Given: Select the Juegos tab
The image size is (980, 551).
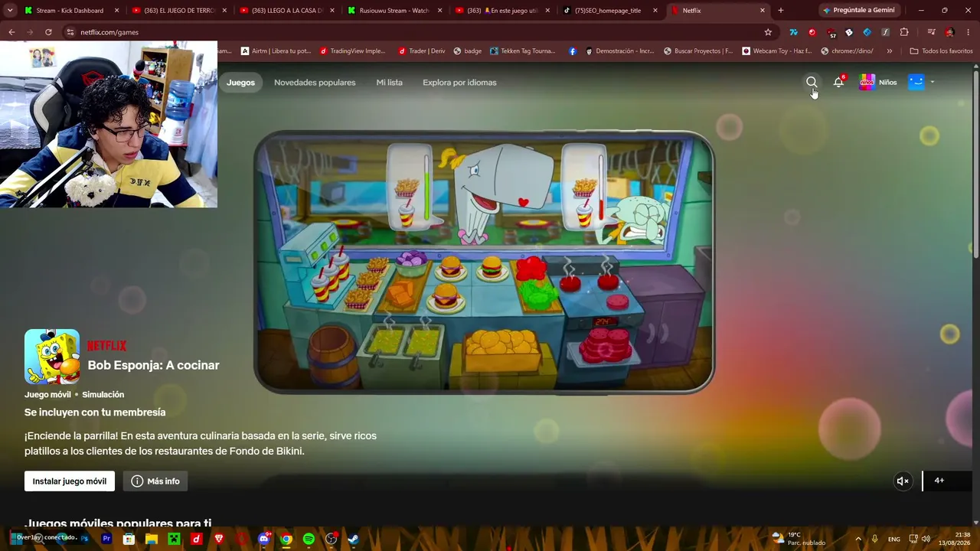Looking at the screenshot, I should (x=240, y=82).
